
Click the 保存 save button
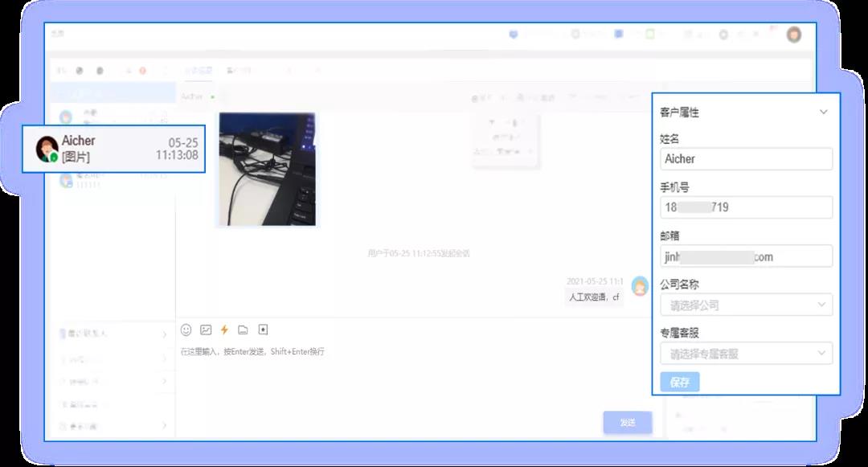pos(680,382)
